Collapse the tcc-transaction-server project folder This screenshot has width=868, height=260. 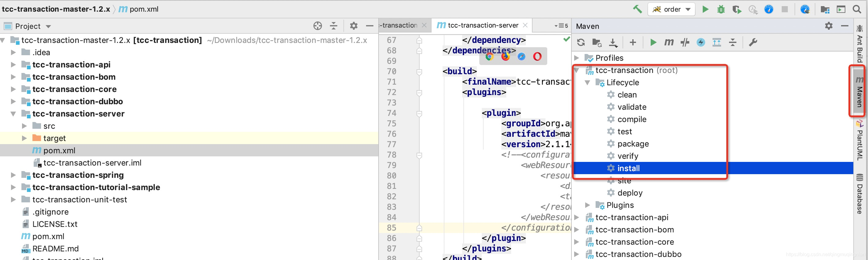click(x=13, y=114)
